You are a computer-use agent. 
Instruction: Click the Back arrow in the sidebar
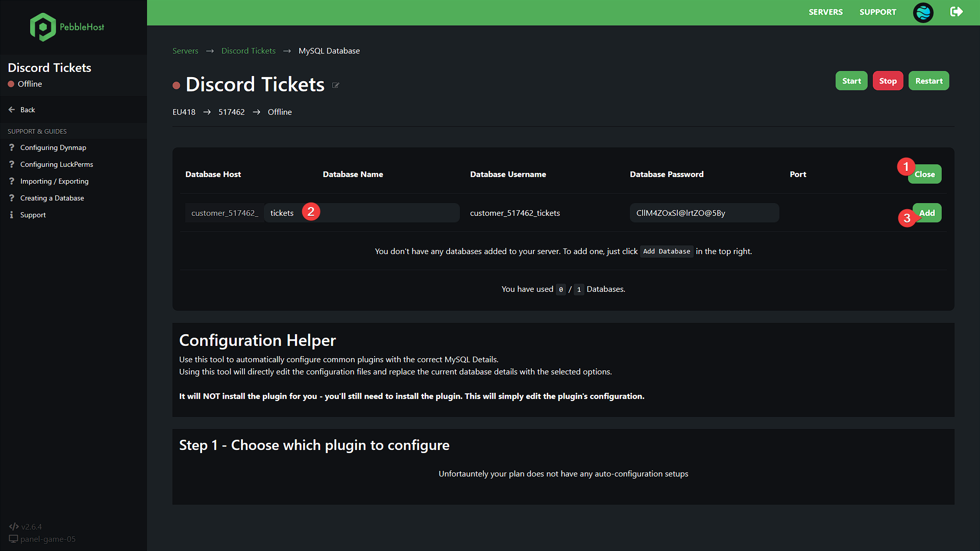(10, 109)
